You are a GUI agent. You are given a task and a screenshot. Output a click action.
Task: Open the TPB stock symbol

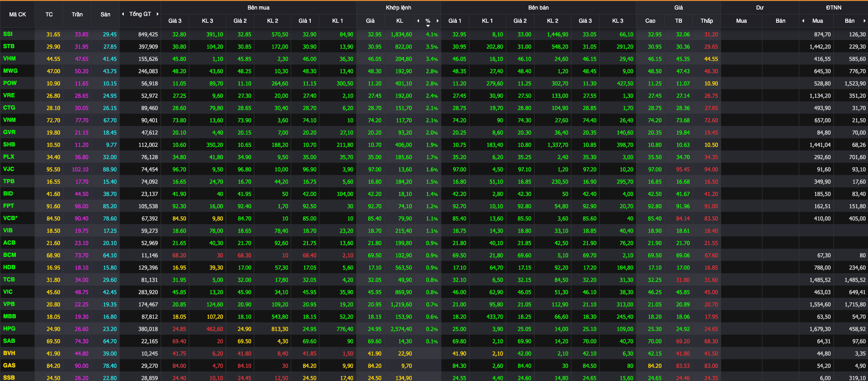point(9,181)
